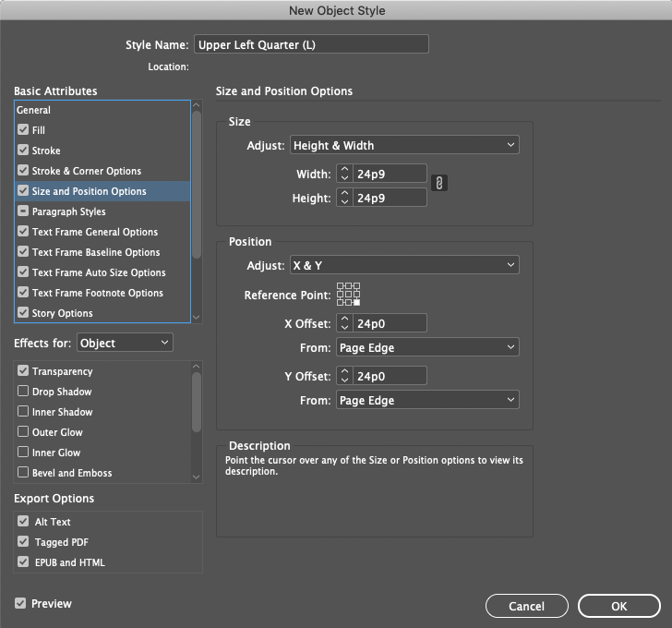Open the Size Adjust dropdown

[404, 145]
